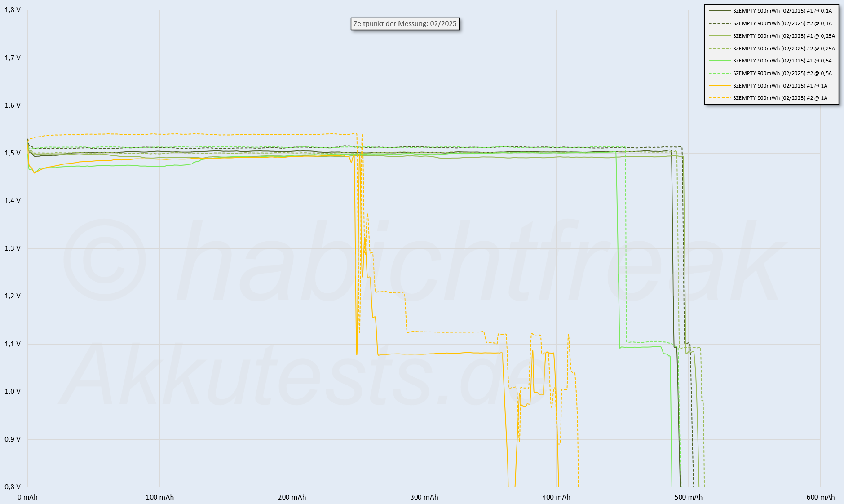Image resolution: width=844 pixels, height=504 pixels.
Task: Click the '400 mAh' x-axis label
Action: (556, 497)
